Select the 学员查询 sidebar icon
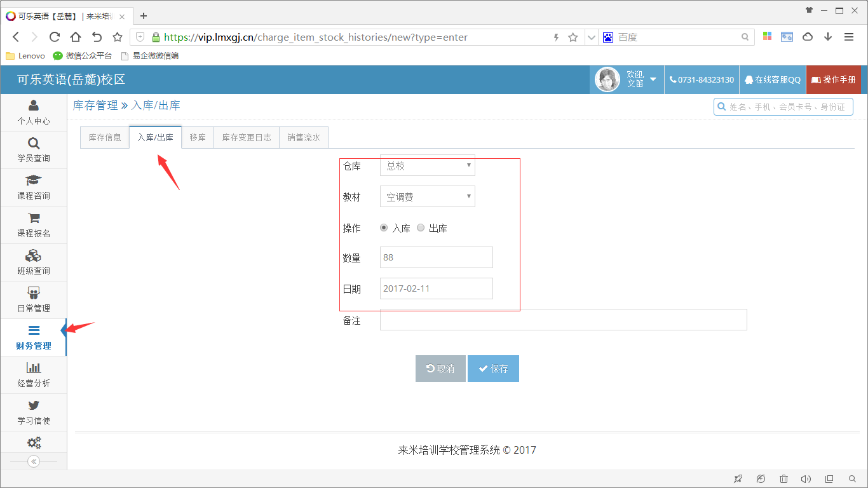Image resolution: width=868 pixels, height=488 pixels. pyautogui.click(x=34, y=150)
